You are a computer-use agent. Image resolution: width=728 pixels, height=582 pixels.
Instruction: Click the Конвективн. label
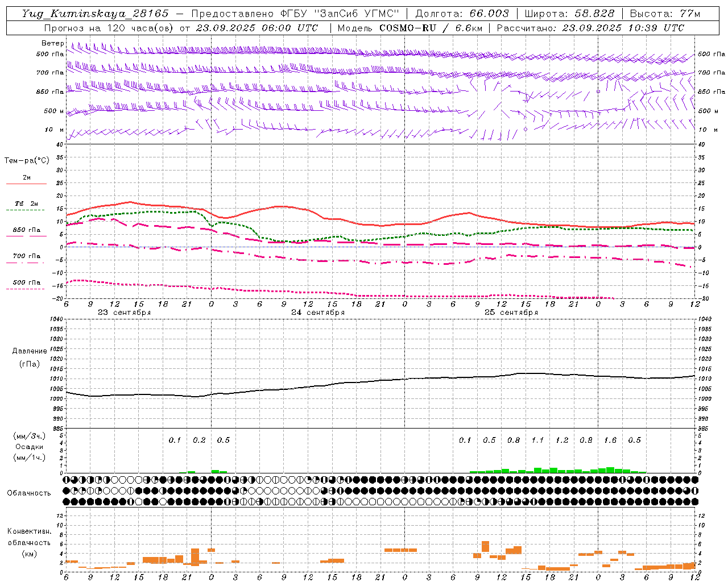click(x=29, y=531)
